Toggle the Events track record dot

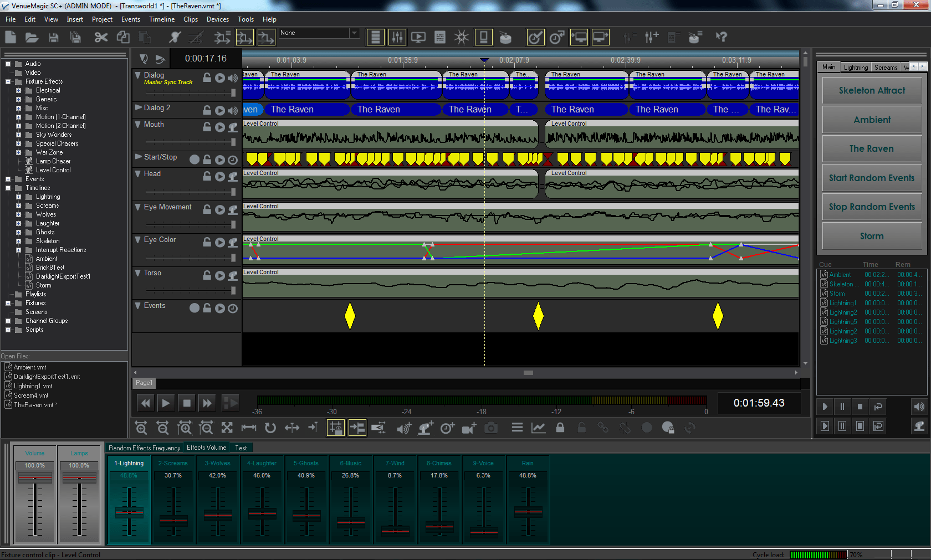pyautogui.click(x=195, y=308)
